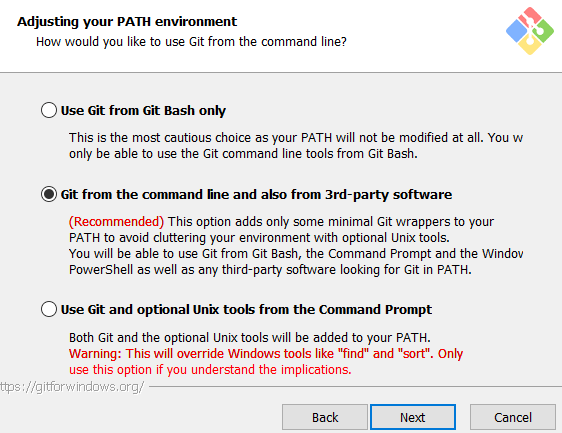The height and width of the screenshot is (433, 562).
Task: Click the "Use Git from Git Bash only" label
Action: click(x=143, y=110)
